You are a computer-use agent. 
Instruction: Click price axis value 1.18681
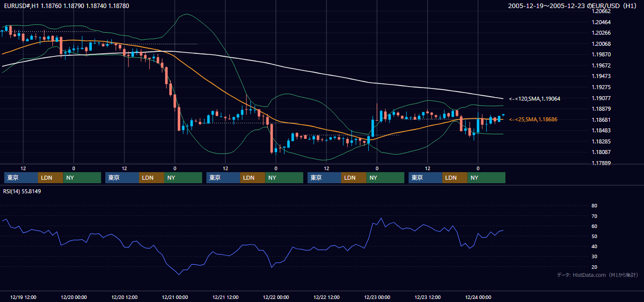(601, 120)
